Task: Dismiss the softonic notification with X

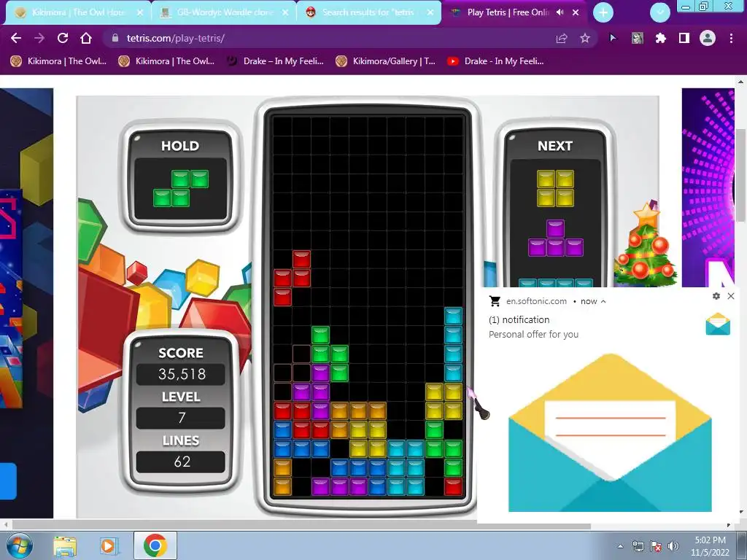Action: (x=731, y=296)
